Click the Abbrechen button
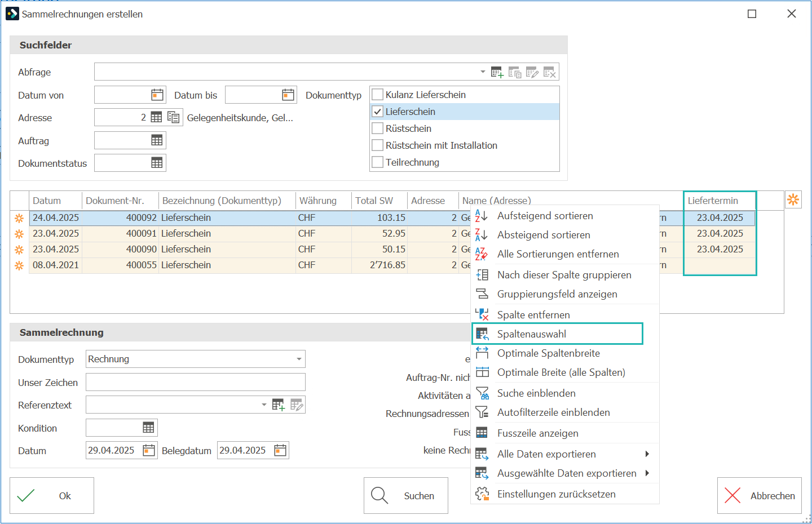 pyautogui.click(x=760, y=496)
